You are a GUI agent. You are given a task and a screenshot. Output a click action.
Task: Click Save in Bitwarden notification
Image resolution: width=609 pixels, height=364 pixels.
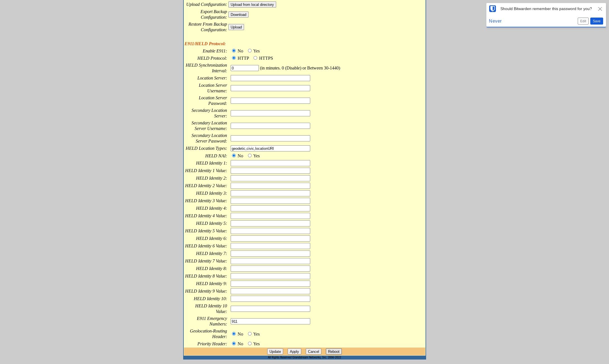click(596, 21)
